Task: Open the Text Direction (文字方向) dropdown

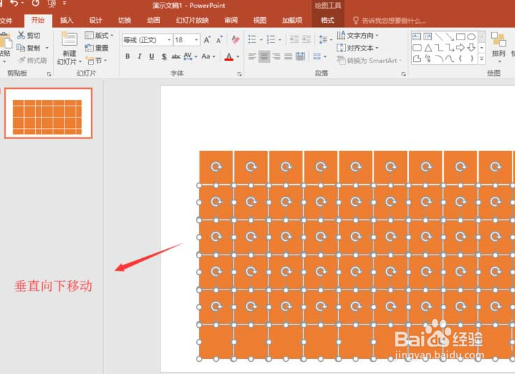Action: point(357,35)
